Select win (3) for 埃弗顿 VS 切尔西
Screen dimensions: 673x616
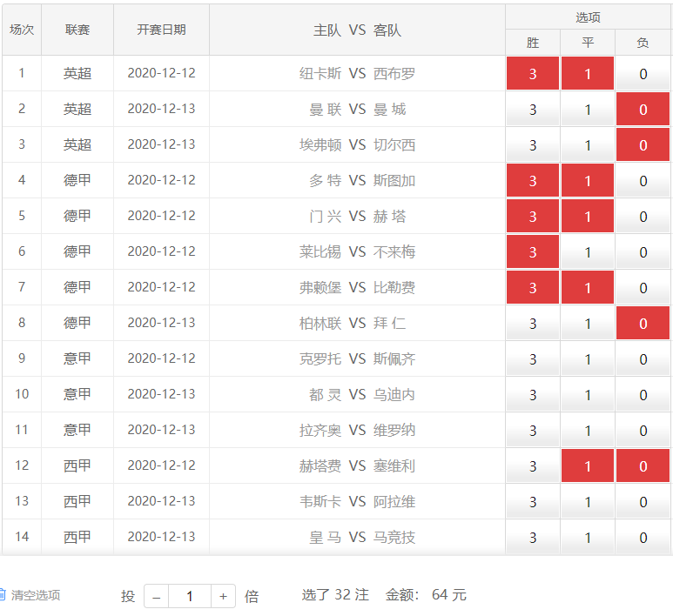[x=533, y=145]
